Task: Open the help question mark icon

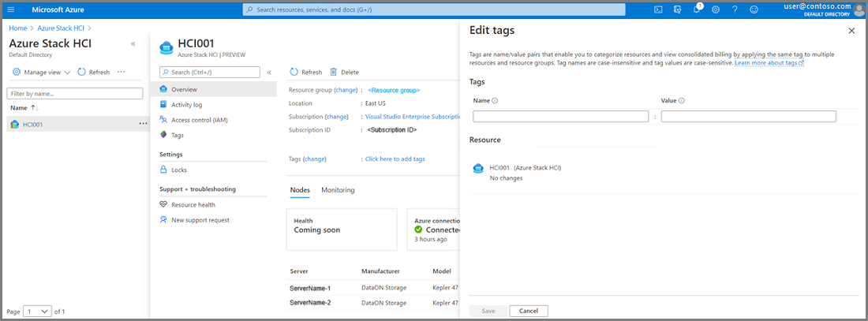Action: pos(735,9)
